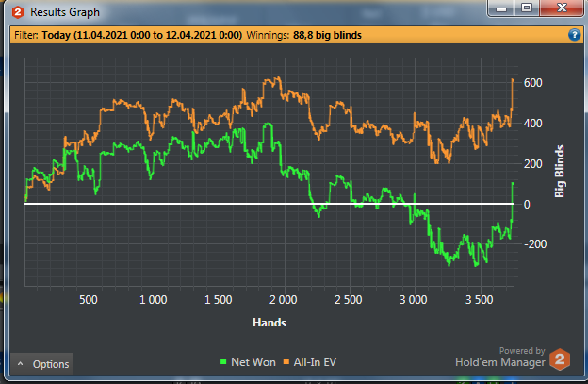The image size is (588, 384).
Task: Click the 3 500 hands axis label
Action: click(x=480, y=300)
